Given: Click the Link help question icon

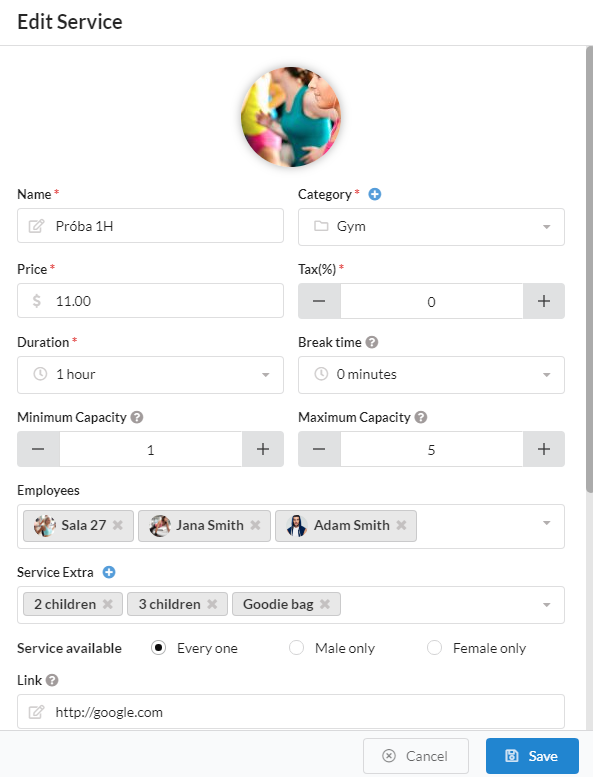Looking at the screenshot, I should click(x=52, y=680).
